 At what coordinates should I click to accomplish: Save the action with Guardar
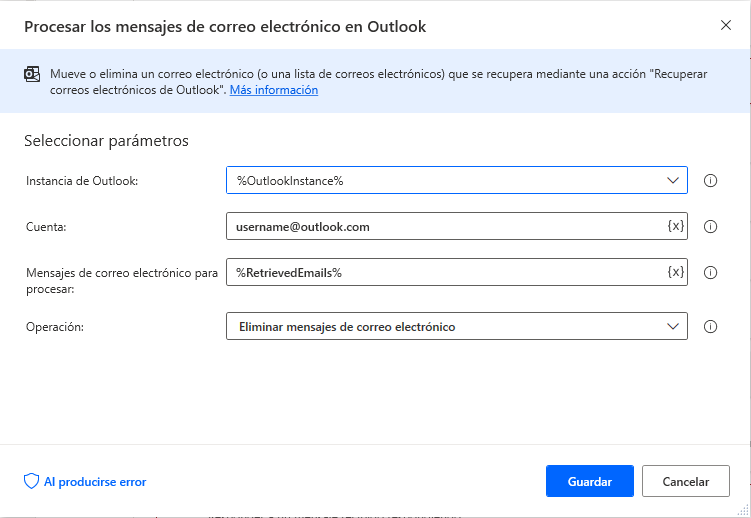[x=590, y=481]
